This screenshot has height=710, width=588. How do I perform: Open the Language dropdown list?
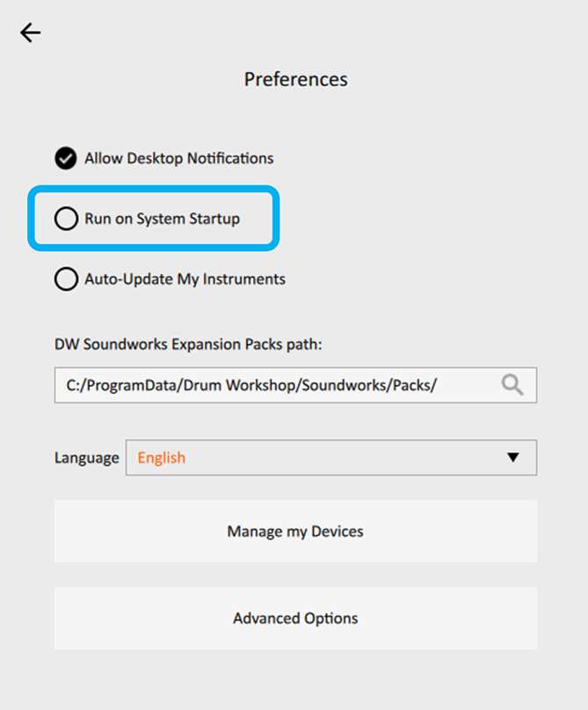(x=331, y=457)
